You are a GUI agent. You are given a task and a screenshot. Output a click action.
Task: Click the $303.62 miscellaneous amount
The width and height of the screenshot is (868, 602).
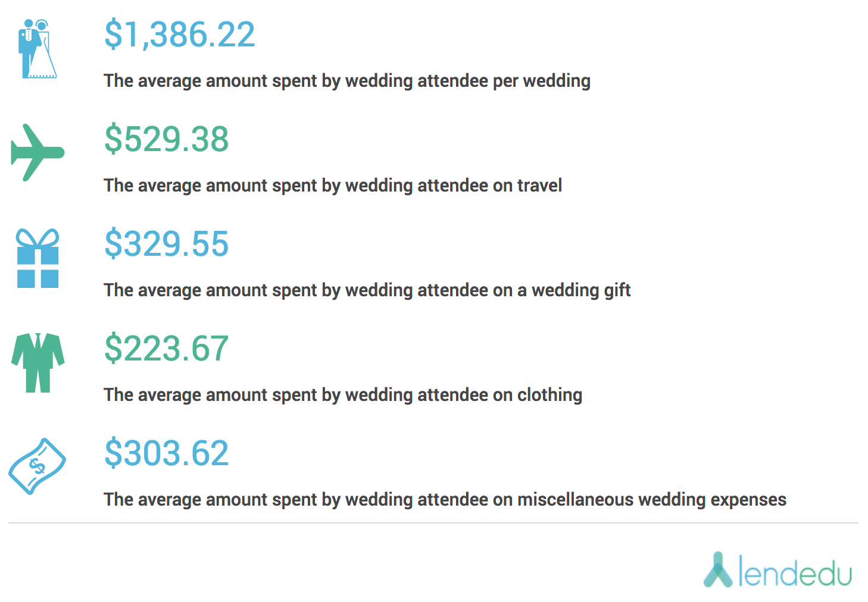point(167,453)
